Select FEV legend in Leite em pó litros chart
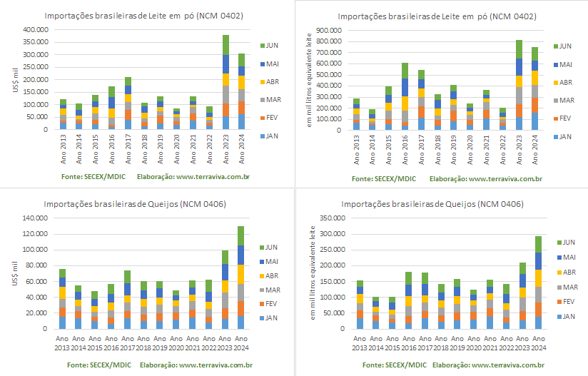588x376 pixels. tap(562, 118)
